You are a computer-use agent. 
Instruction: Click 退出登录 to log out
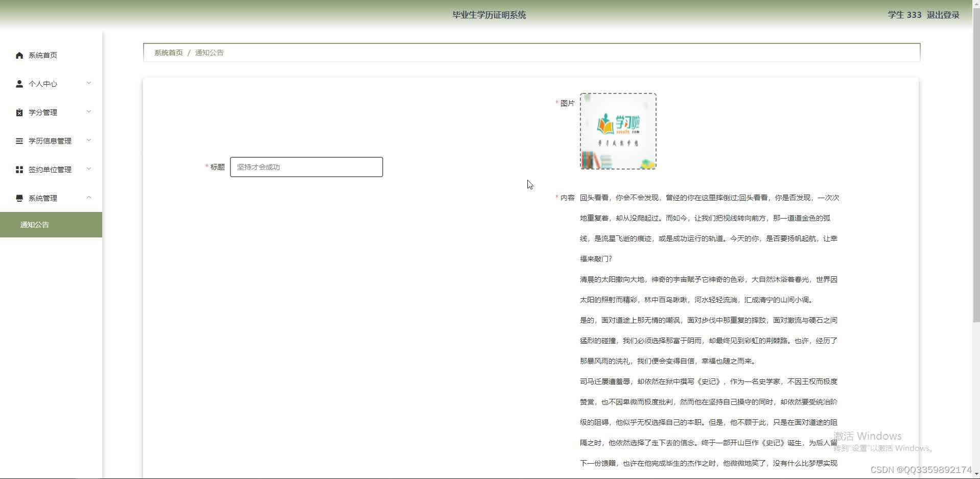click(943, 15)
